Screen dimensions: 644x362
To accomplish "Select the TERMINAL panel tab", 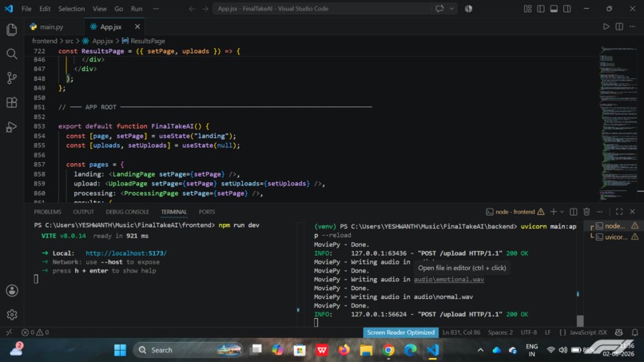I will [x=173, y=212].
